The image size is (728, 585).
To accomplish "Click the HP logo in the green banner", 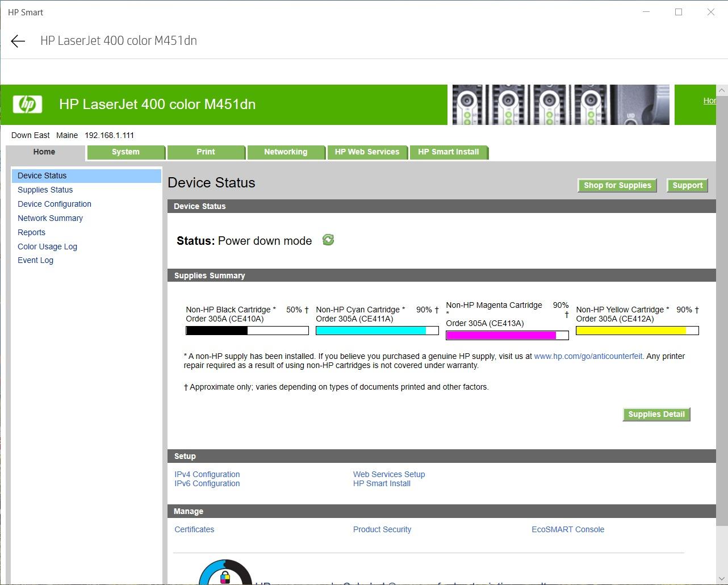I will point(27,105).
